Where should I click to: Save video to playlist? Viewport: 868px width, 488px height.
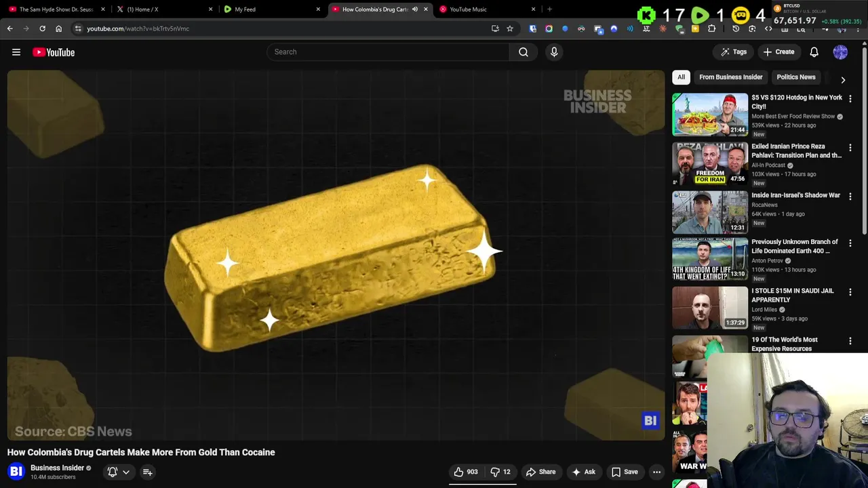point(625,472)
